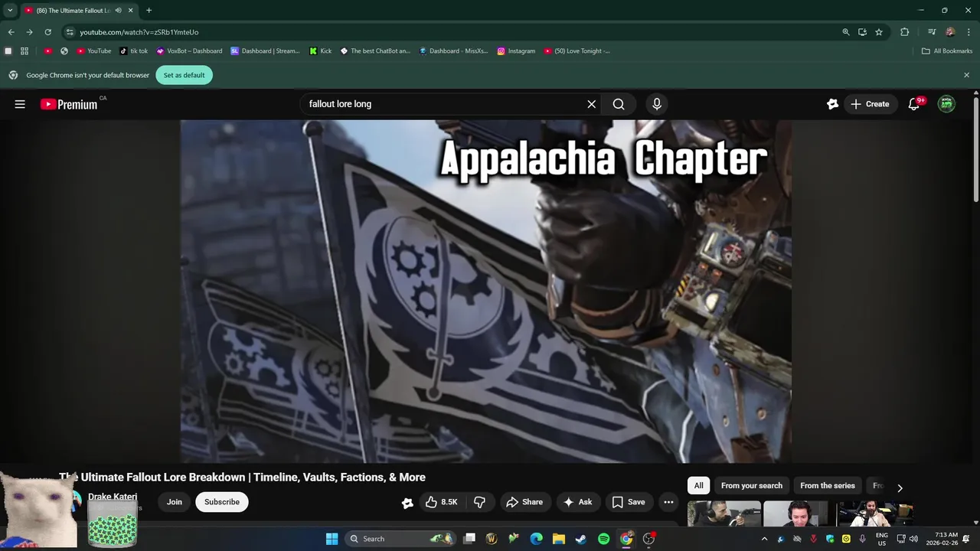Click the Ask button
The image size is (980, 551).
click(577, 502)
